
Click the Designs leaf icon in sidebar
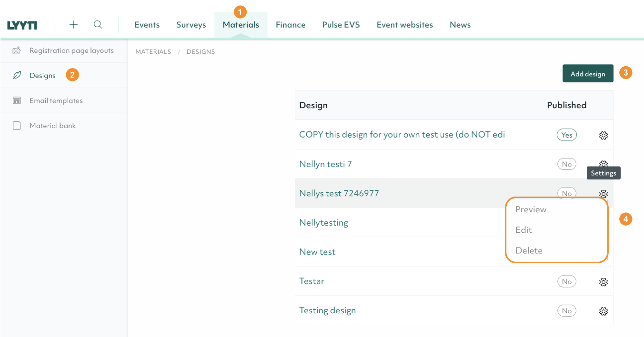pos(17,75)
